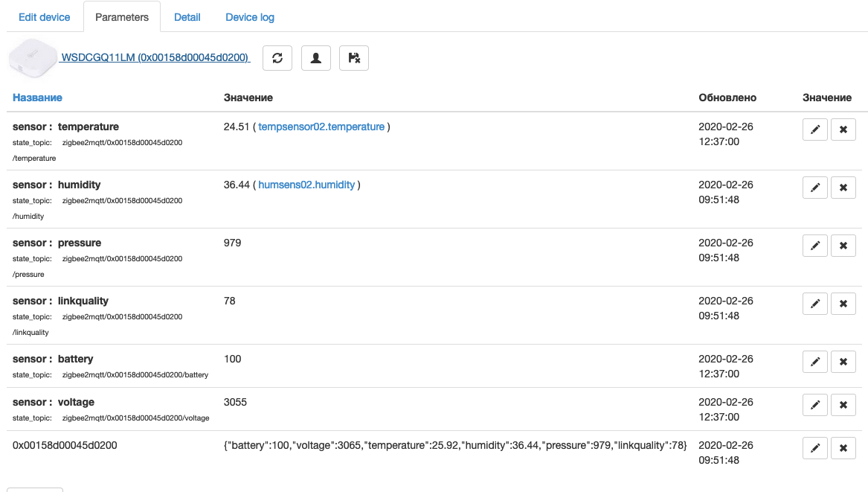The height and width of the screenshot is (492, 868).
Task: Open the Device log tab
Action: [250, 17]
